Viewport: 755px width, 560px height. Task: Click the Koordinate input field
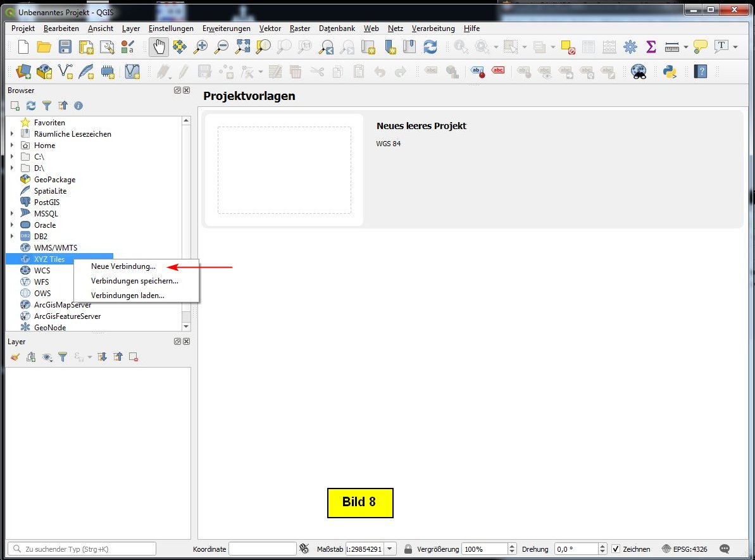tap(262, 549)
